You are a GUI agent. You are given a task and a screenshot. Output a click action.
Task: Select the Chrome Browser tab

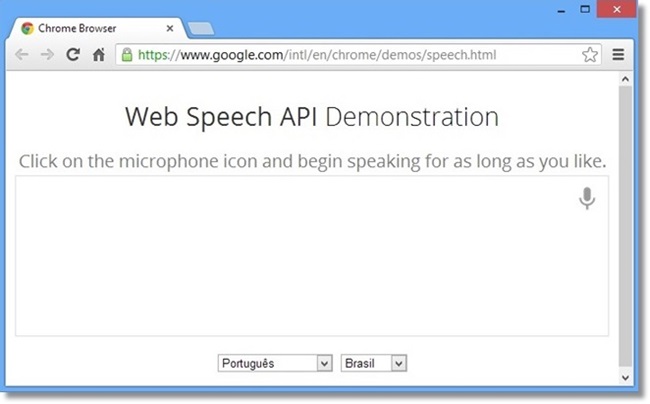pos(99,28)
